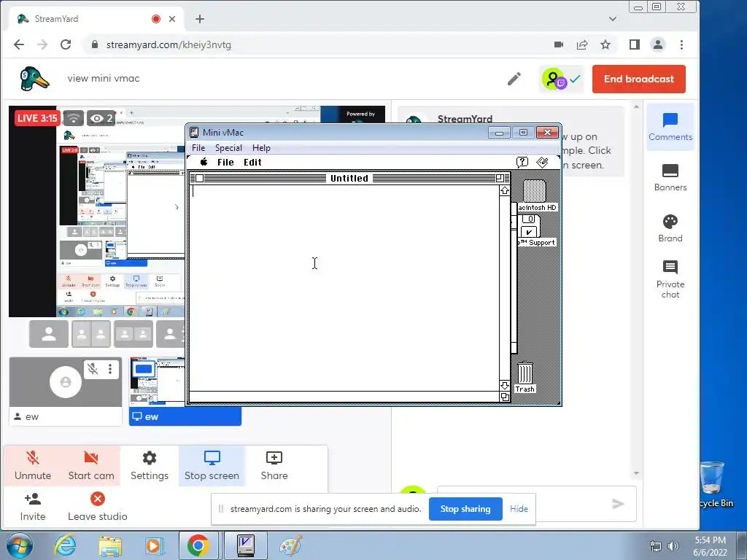
Task: Invite a guest
Action: [x=32, y=507]
